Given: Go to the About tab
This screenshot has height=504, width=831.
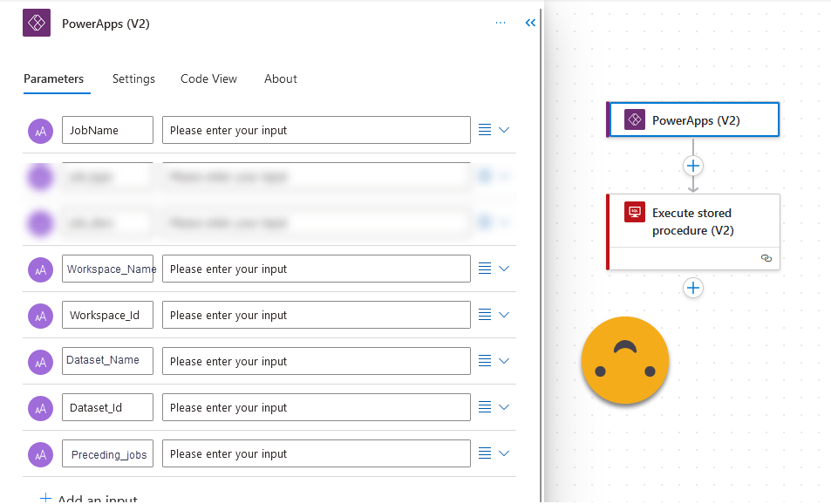Looking at the screenshot, I should (x=281, y=78).
